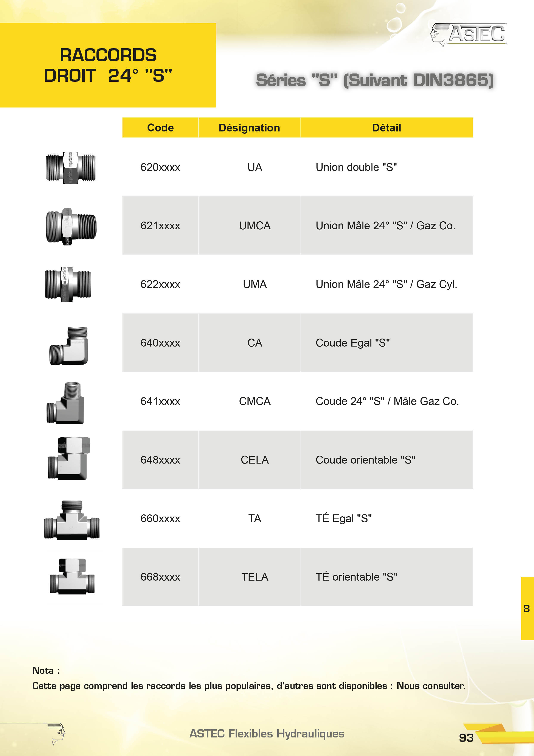Screen dimensions: 534x756
Task: Select the UMCA union male fitting picture
Action: [x=71, y=226]
